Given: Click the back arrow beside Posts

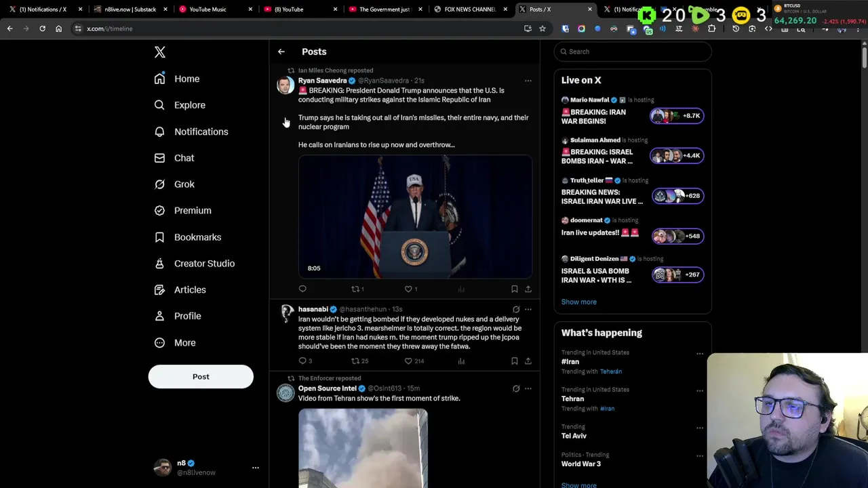Looking at the screenshot, I should coord(281,52).
